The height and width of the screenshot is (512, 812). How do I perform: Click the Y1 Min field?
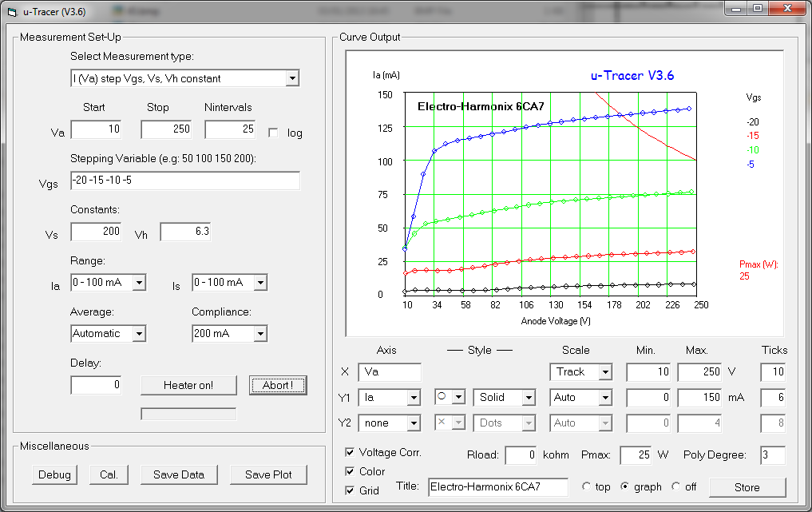click(649, 398)
